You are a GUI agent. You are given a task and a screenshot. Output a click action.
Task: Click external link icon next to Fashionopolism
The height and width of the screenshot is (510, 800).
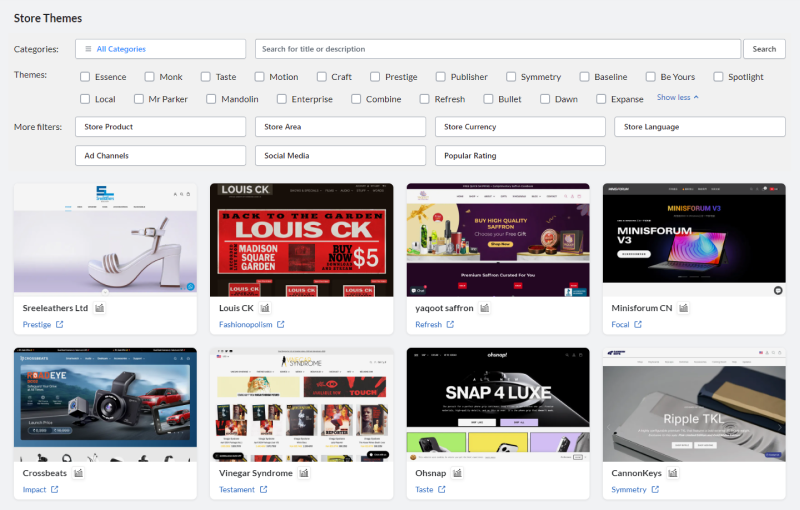pos(281,324)
